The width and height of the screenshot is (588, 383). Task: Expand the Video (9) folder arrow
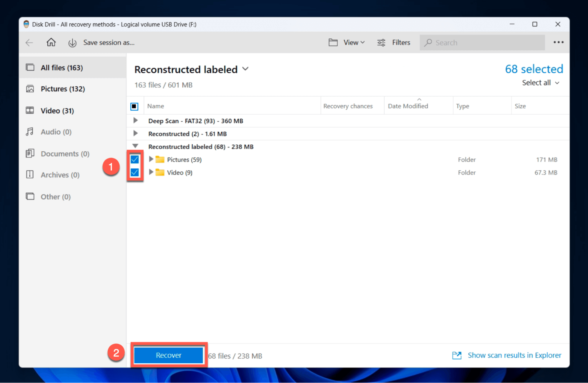(151, 172)
